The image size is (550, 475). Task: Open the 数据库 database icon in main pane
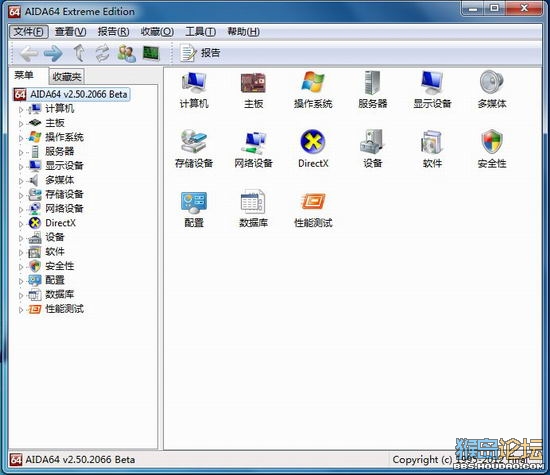click(x=253, y=209)
